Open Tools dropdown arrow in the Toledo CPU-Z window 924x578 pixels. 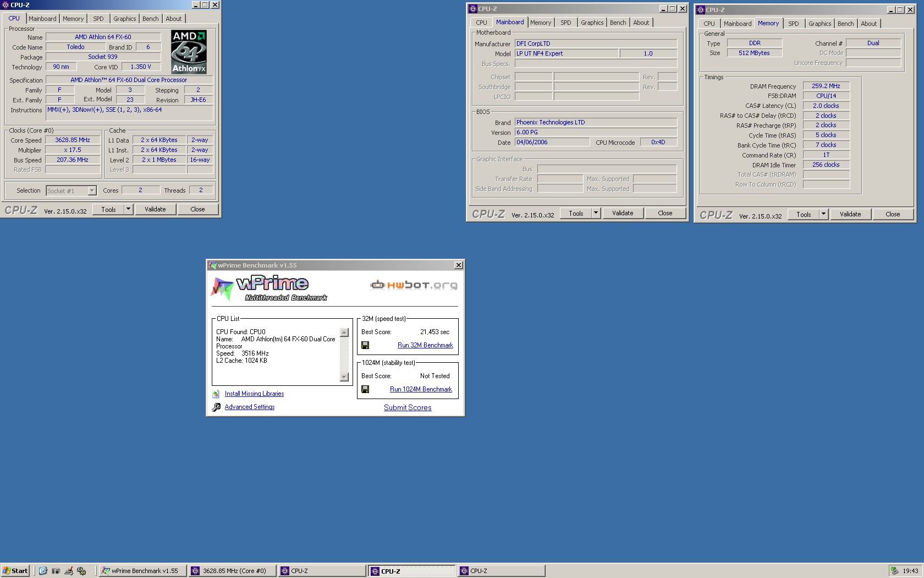pos(128,209)
